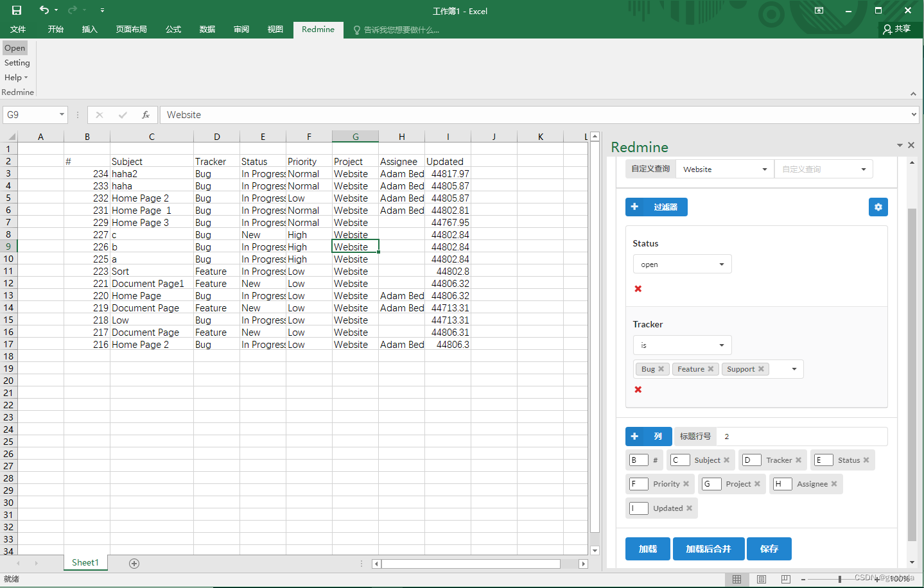Expand the Help dropdown in the ribbon
Image resolution: width=924 pixels, height=588 pixels.
click(16, 78)
